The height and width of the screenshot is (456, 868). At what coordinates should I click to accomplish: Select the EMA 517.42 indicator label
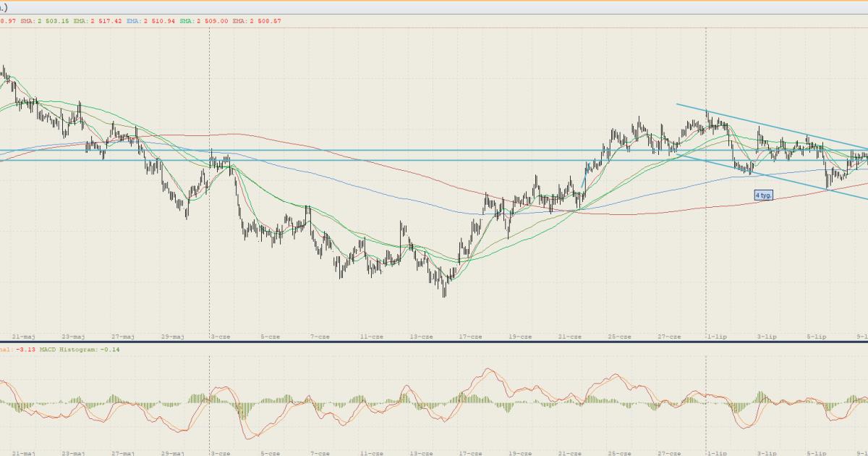[98, 21]
